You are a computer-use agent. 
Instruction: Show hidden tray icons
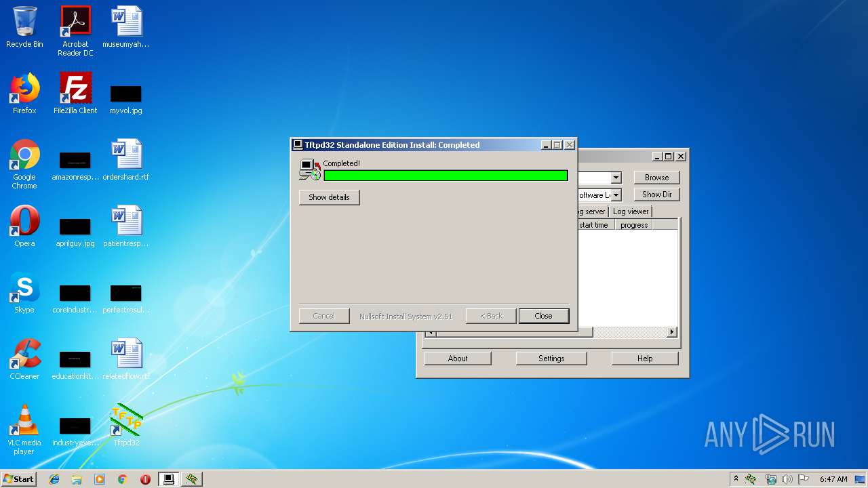tap(736, 479)
